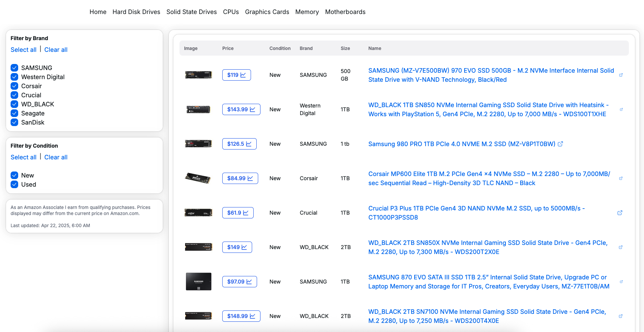Uncheck the SAMSUNG brand filter

14,68
